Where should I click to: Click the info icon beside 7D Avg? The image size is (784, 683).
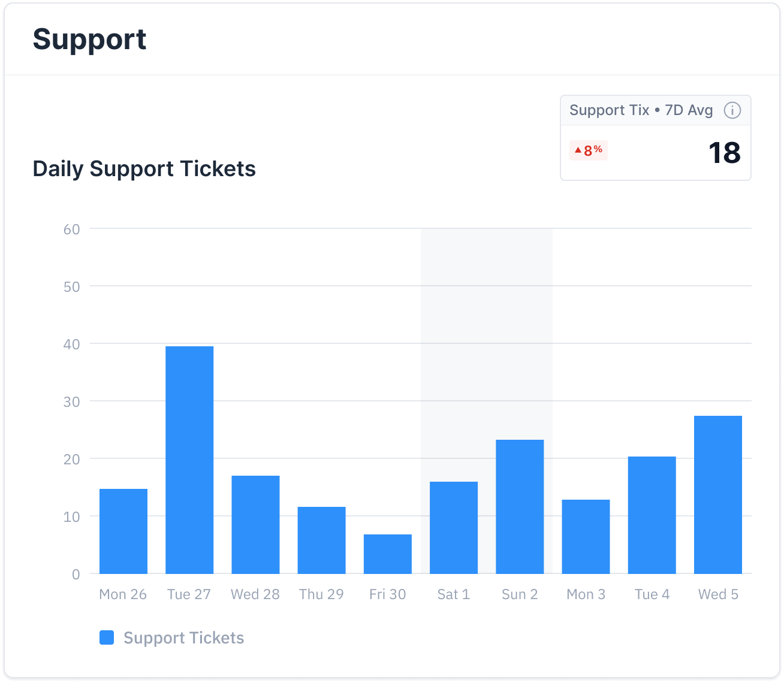point(732,110)
